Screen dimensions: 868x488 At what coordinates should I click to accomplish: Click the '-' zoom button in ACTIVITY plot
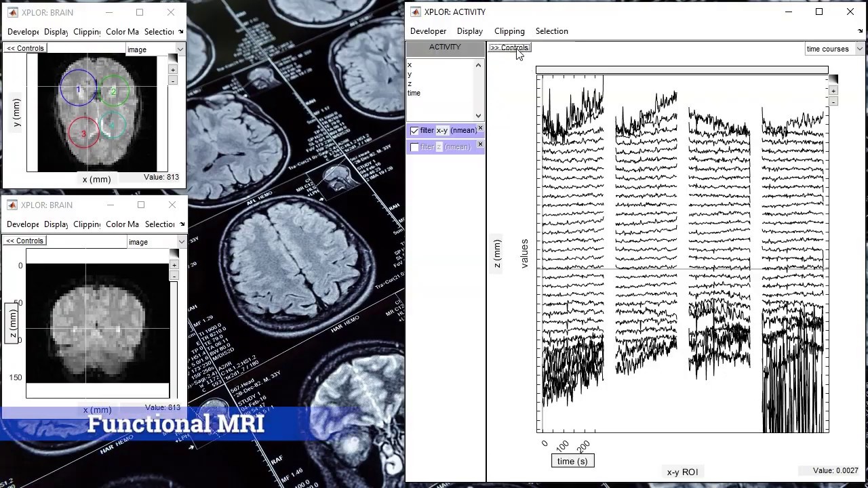coord(833,102)
